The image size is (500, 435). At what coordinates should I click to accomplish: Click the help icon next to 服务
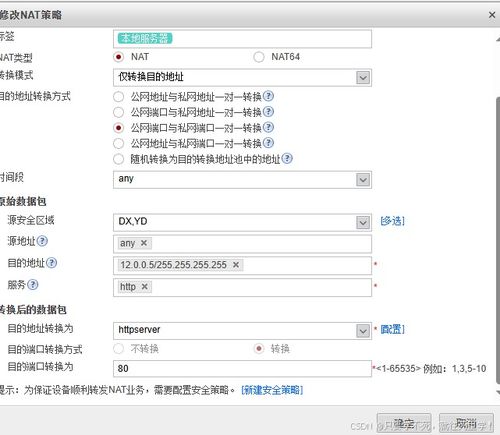pyautogui.click(x=33, y=285)
